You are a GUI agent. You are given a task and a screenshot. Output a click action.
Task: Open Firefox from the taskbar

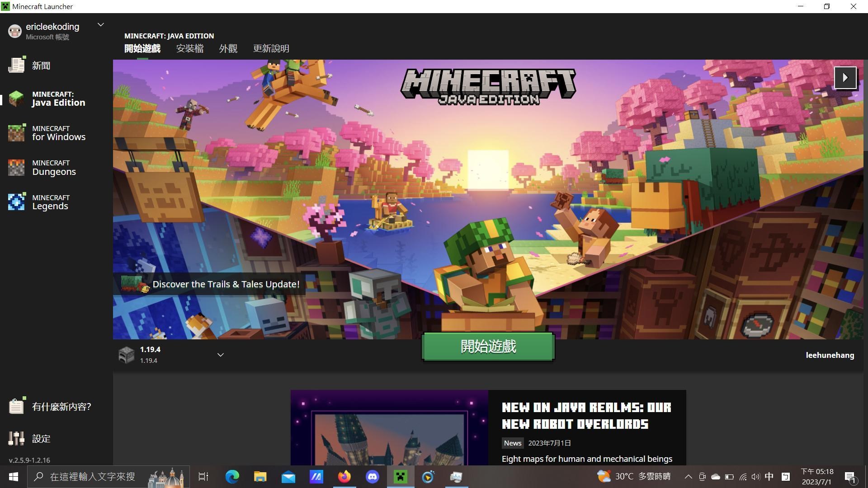344,477
